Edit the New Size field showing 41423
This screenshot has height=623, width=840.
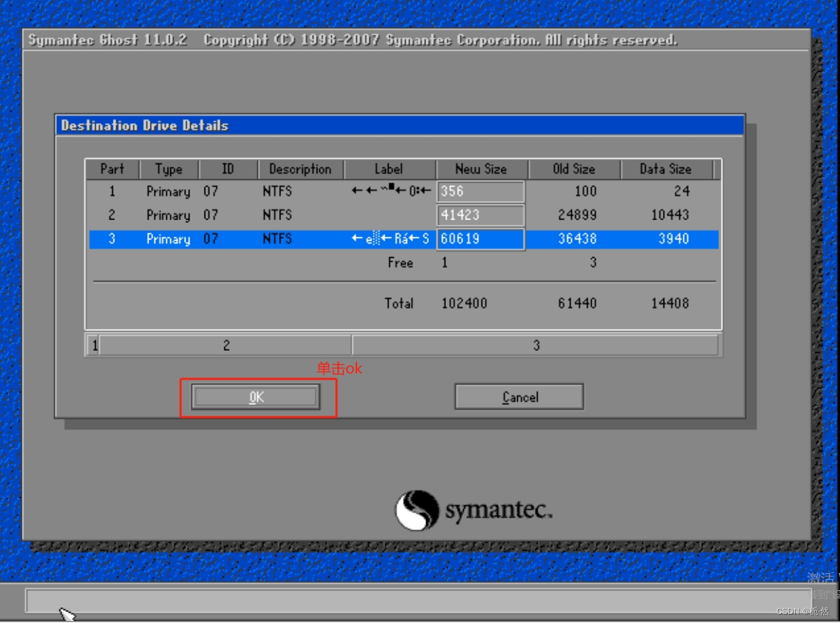[x=481, y=215]
